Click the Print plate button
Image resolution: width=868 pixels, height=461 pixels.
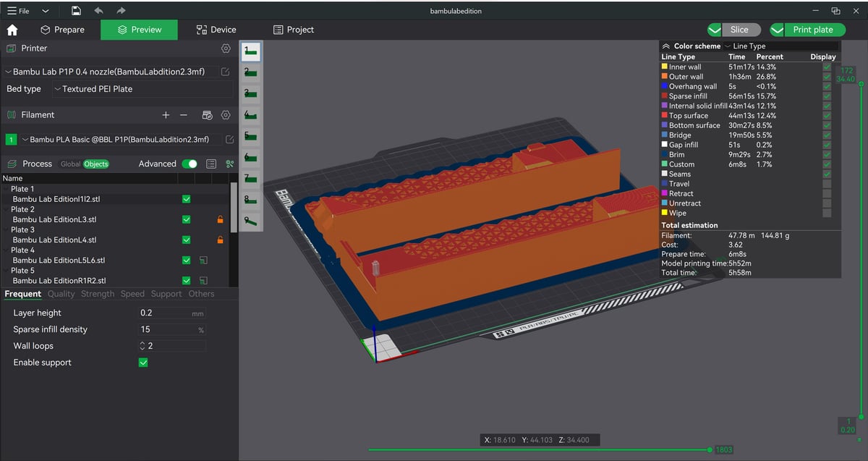(813, 30)
